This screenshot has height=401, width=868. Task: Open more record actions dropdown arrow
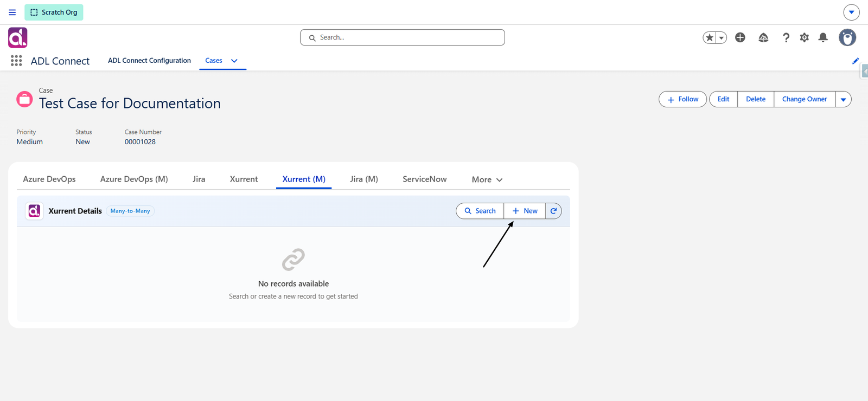(843, 99)
